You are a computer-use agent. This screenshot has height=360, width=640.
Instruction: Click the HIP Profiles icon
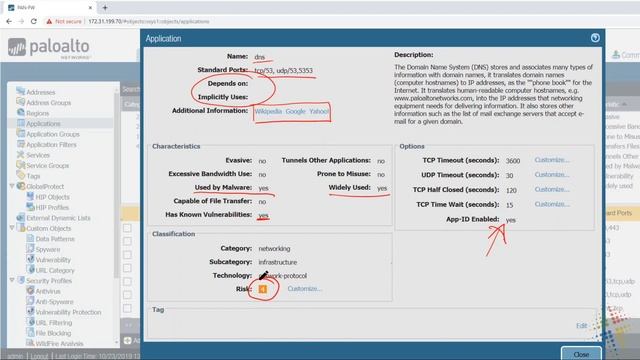(30, 207)
